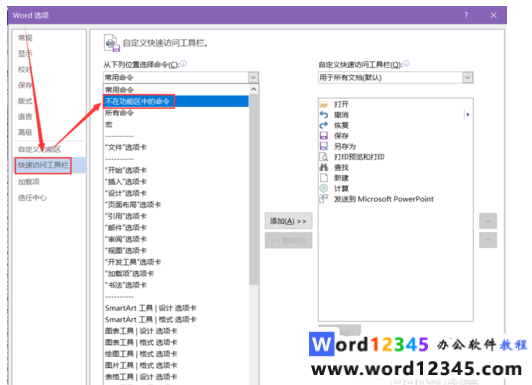Click the command list scroll up arrow
The width and height of the screenshot is (532, 385).
253,89
